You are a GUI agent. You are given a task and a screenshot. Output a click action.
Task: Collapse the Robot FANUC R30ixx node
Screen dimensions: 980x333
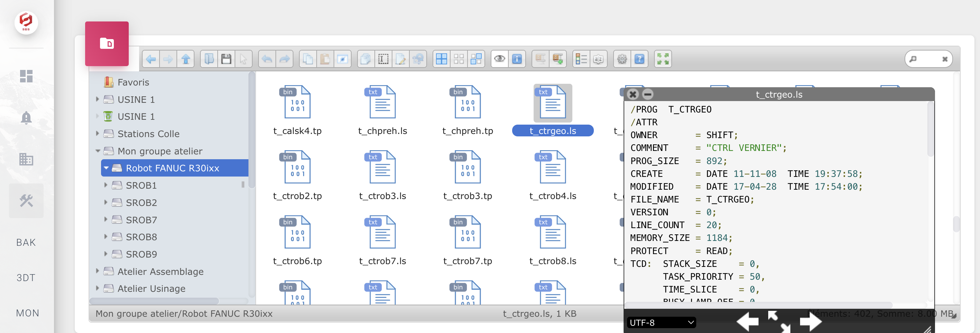tap(106, 168)
